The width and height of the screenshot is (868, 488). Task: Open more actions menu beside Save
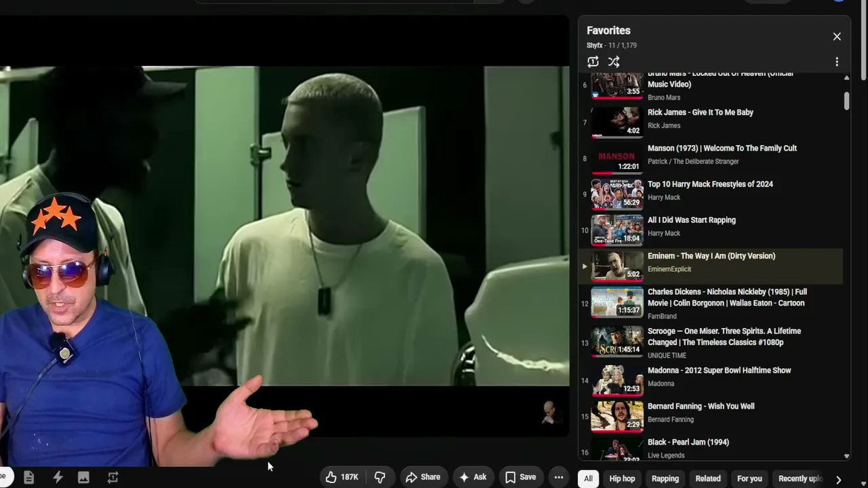tap(559, 477)
